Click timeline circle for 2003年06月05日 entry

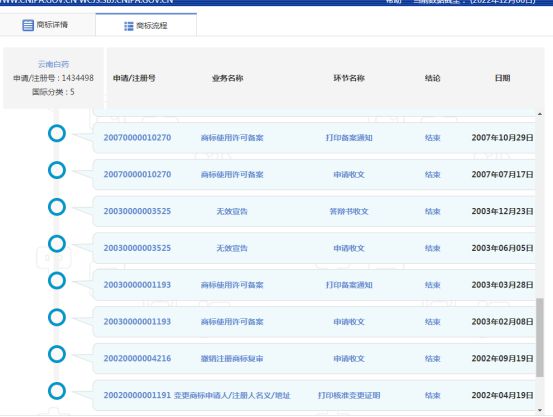57,244
